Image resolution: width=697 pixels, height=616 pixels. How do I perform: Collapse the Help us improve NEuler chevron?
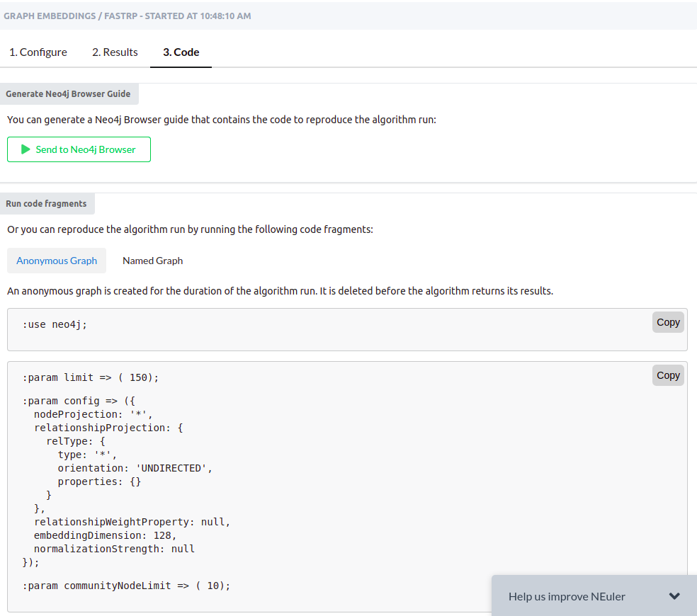pyautogui.click(x=674, y=596)
